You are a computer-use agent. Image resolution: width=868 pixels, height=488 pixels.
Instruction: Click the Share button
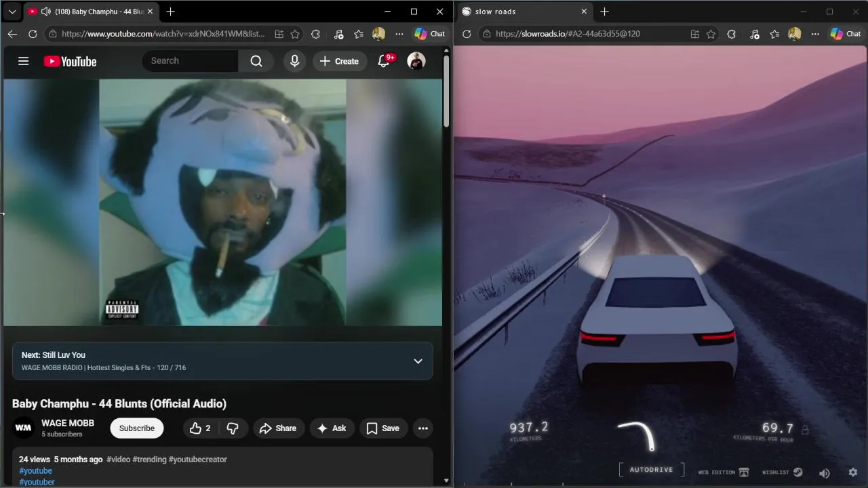point(278,428)
